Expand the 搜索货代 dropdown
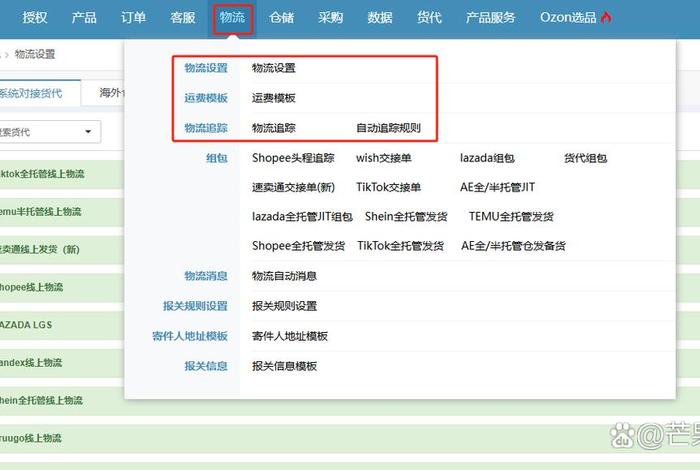The width and height of the screenshot is (700, 470). (50, 132)
